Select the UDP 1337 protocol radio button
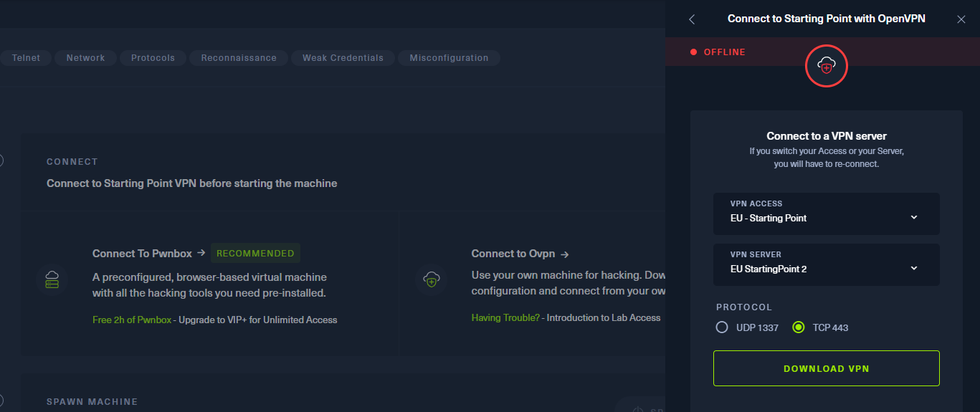This screenshot has height=412, width=980. click(722, 327)
